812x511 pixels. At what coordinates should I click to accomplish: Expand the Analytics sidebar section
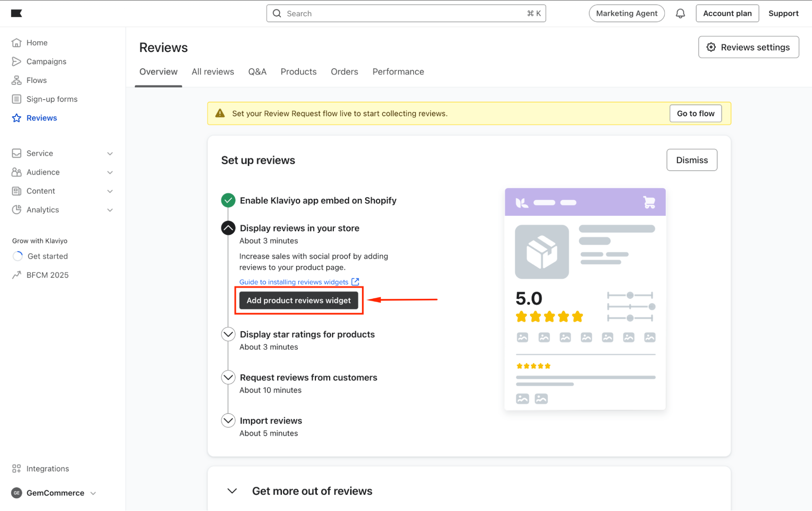[110, 210]
